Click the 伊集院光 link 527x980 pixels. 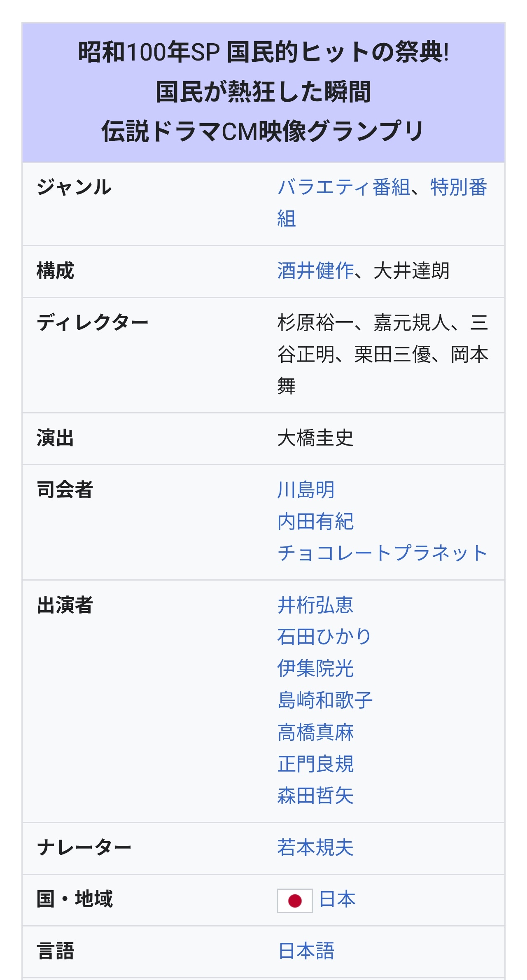pyautogui.click(x=315, y=668)
